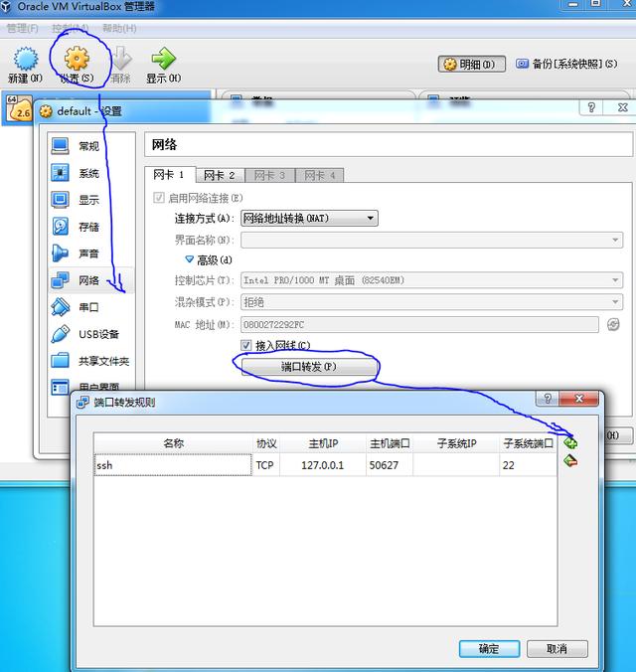
Task: Remove the selected port forwarding rule
Action: click(x=570, y=461)
